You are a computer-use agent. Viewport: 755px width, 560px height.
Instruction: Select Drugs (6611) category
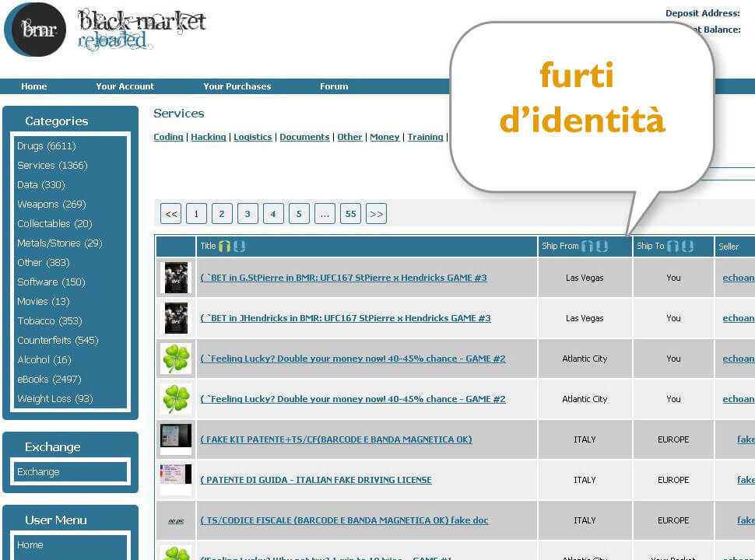[x=46, y=145]
